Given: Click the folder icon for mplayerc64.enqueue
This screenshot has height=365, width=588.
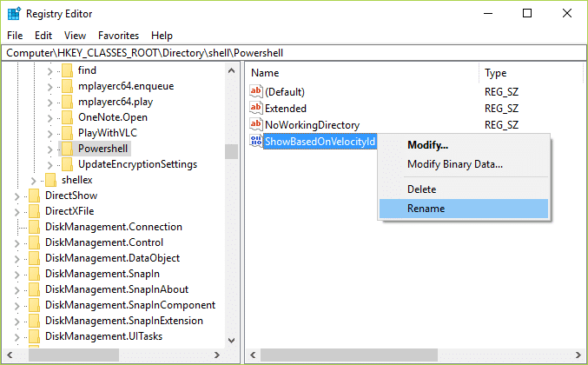Looking at the screenshot, I should (x=67, y=86).
